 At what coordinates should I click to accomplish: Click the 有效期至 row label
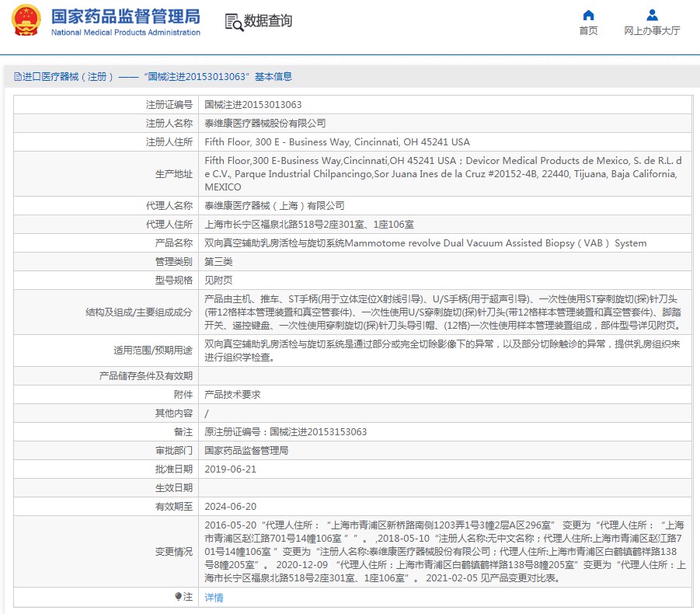tap(174, 507)
